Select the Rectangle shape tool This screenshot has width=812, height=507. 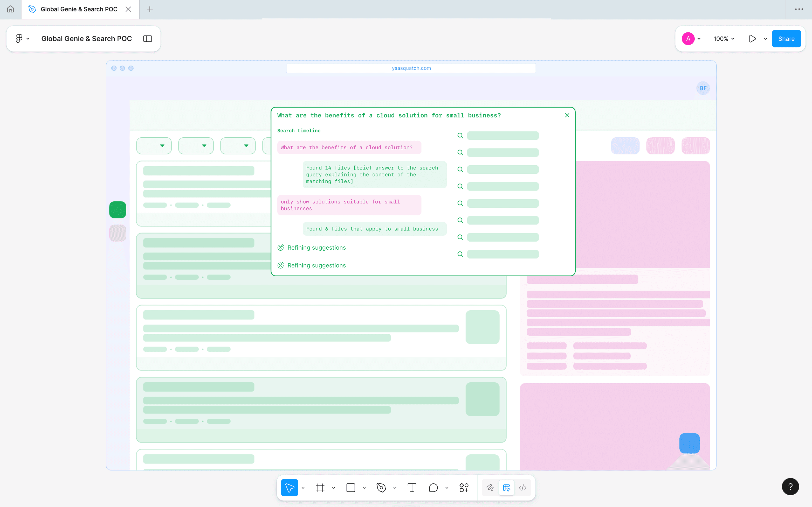(x=351, y=488)
